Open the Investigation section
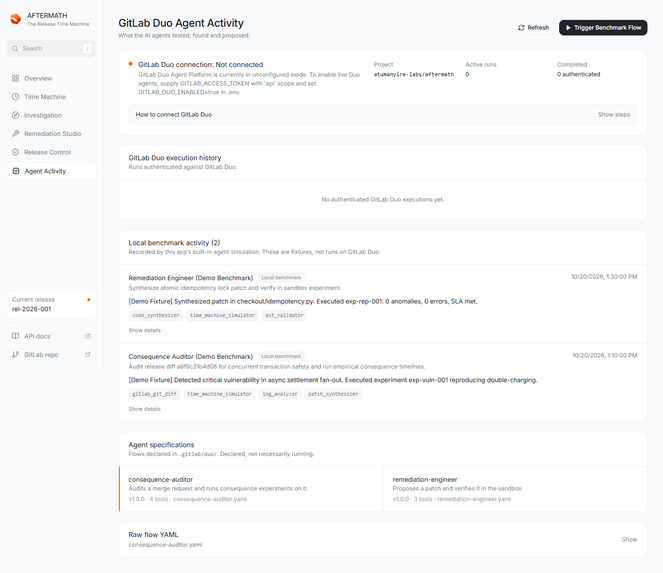This screenshot has height=573, width=663. [51, 115]
